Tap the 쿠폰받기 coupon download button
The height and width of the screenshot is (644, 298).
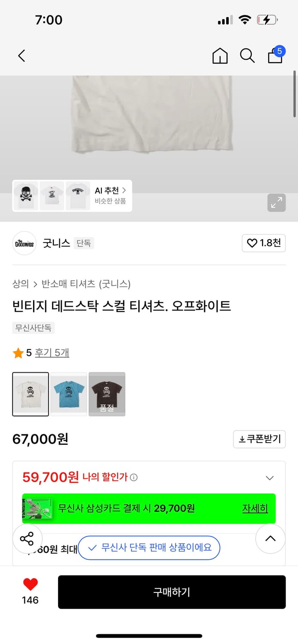tap(259, 439)
